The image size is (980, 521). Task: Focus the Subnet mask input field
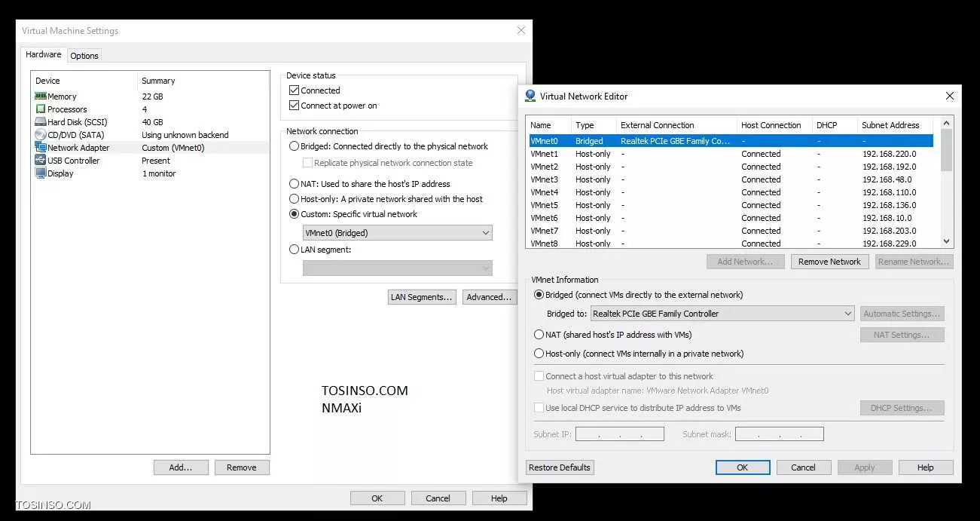[780, 434]
